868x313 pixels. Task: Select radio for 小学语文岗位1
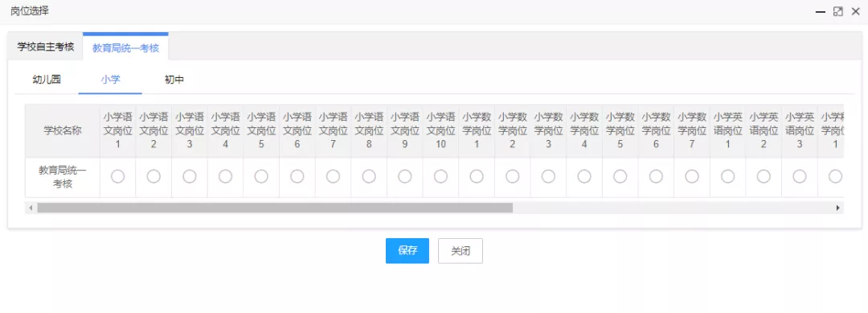pos(118,176)
